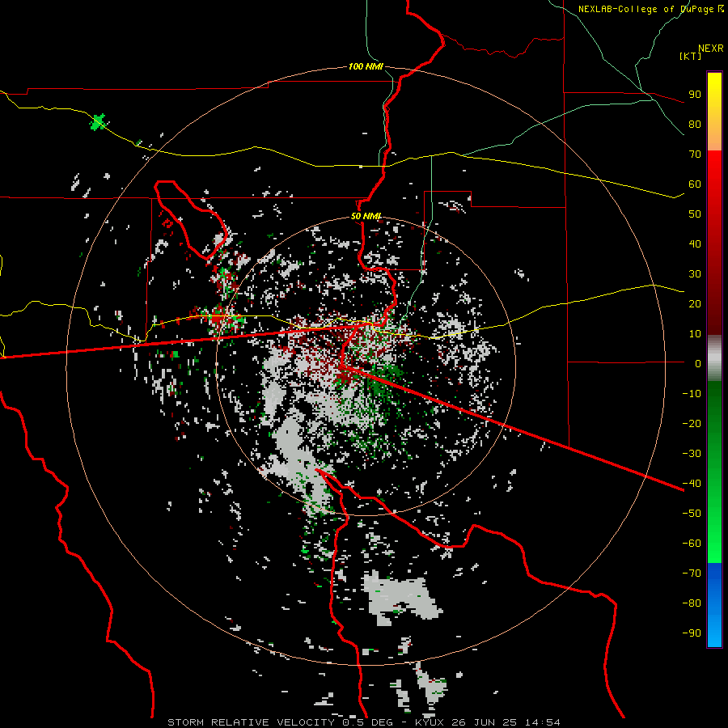Screen dimensions: 728x728
Task: Click the 30 value on velocity scale
Action: [x=695, y=274]
